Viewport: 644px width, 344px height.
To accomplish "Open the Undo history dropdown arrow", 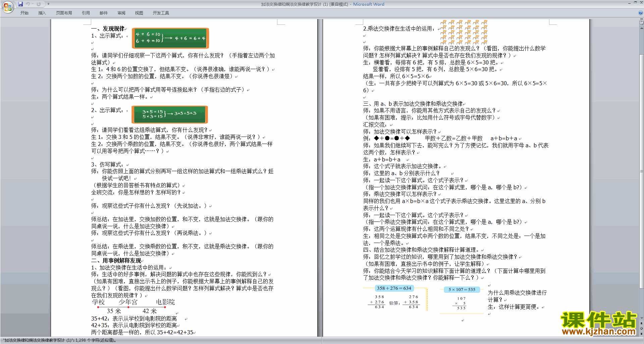I will [x=33, y=4].
